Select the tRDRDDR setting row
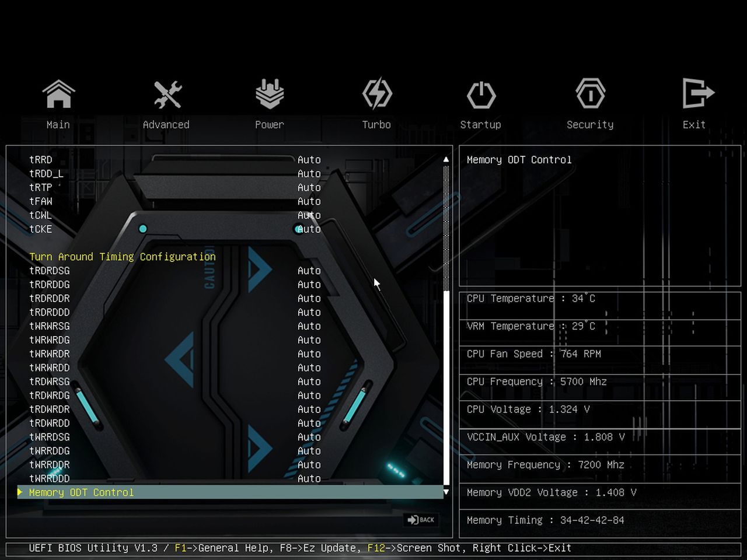This screenshot has height=560, width=747. coord(231,299)
